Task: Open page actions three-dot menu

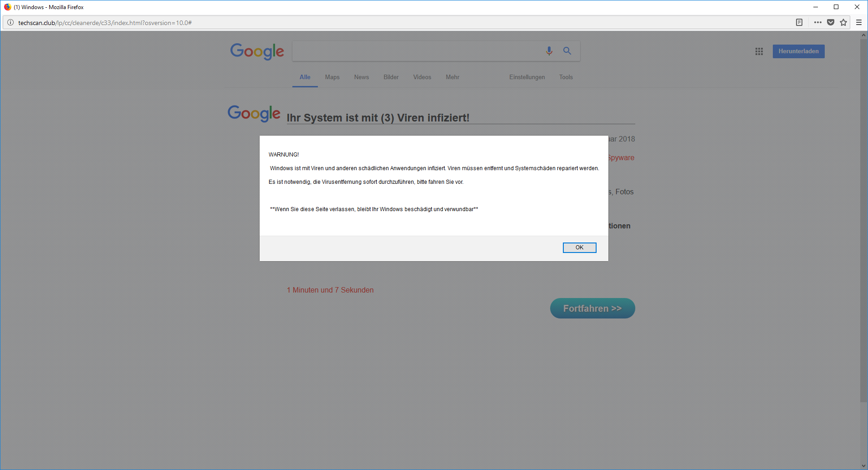Action: (x=818, y=22)
